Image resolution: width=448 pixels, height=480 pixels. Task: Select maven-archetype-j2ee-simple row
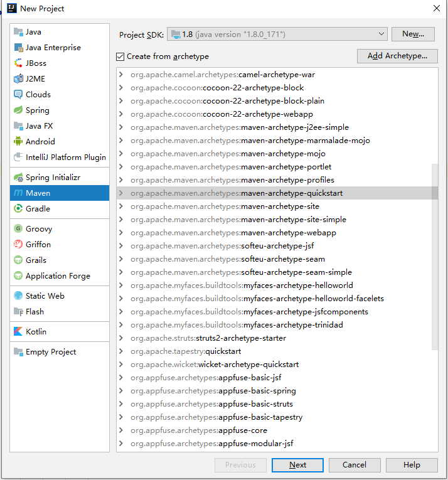(277, 127)
